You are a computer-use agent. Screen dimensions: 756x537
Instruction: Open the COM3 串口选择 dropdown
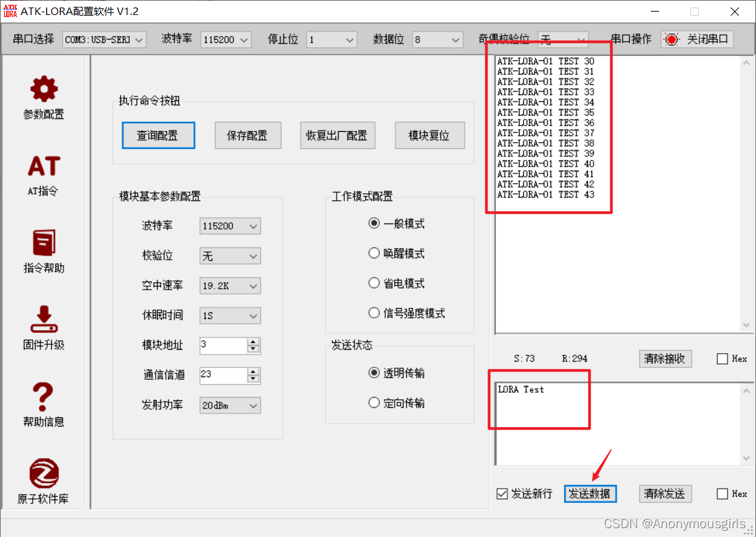point(139,39)
